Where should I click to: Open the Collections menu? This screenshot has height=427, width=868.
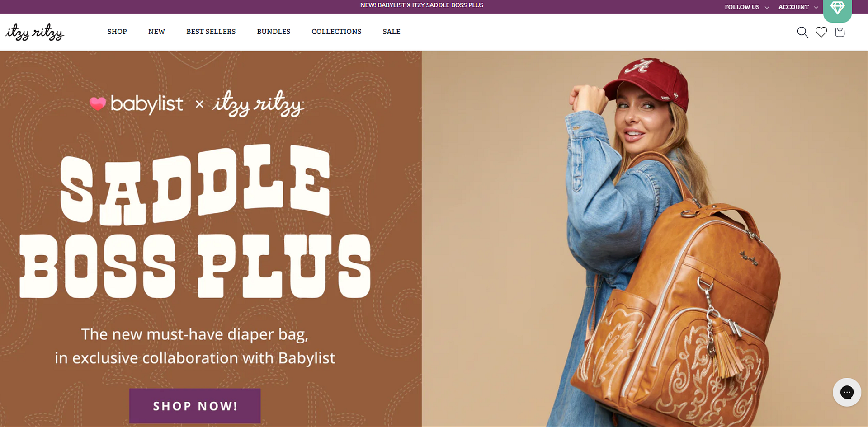click(x=336, y=32)
